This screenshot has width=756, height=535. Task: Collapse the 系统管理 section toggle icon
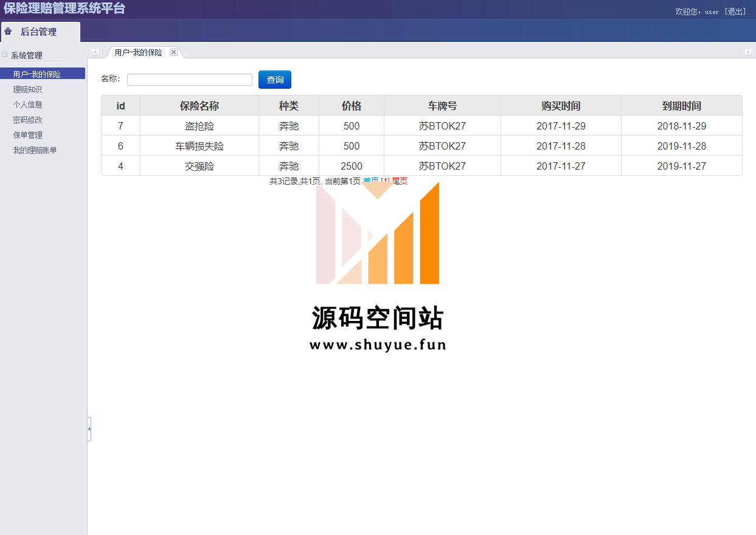tap(5, 55)
